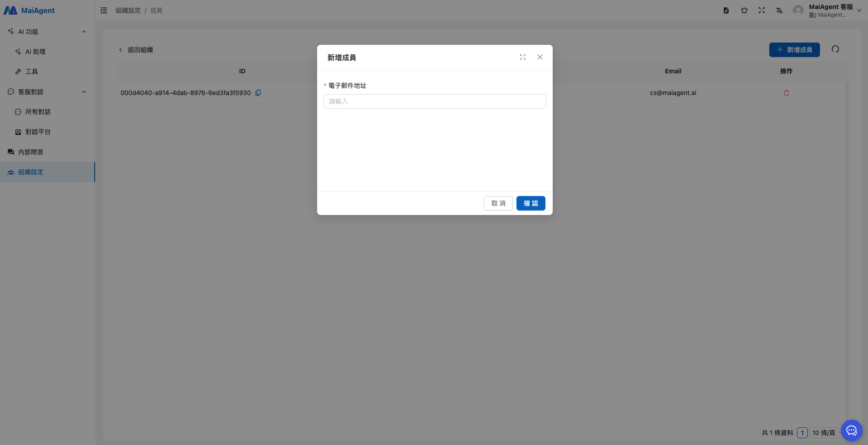Delete member using red trash icon
The height and width of the screenshot is (445, 868).
[786, 93]
